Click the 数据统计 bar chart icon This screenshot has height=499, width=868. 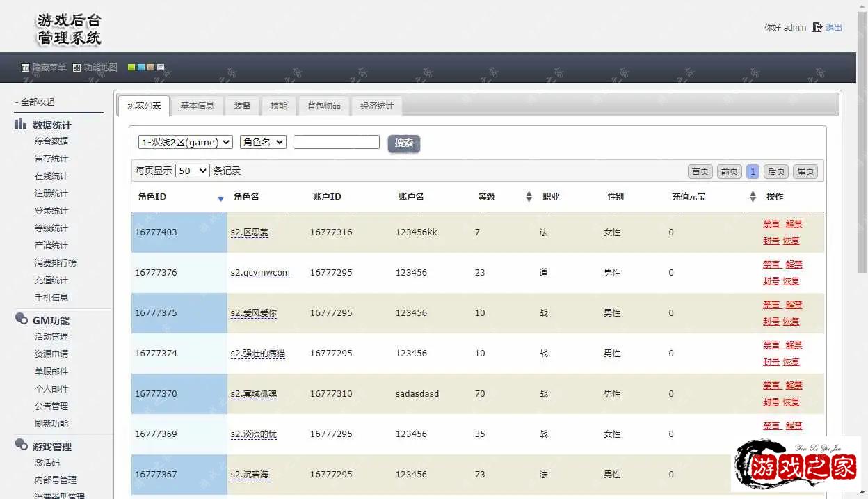(x=21, y=125)
